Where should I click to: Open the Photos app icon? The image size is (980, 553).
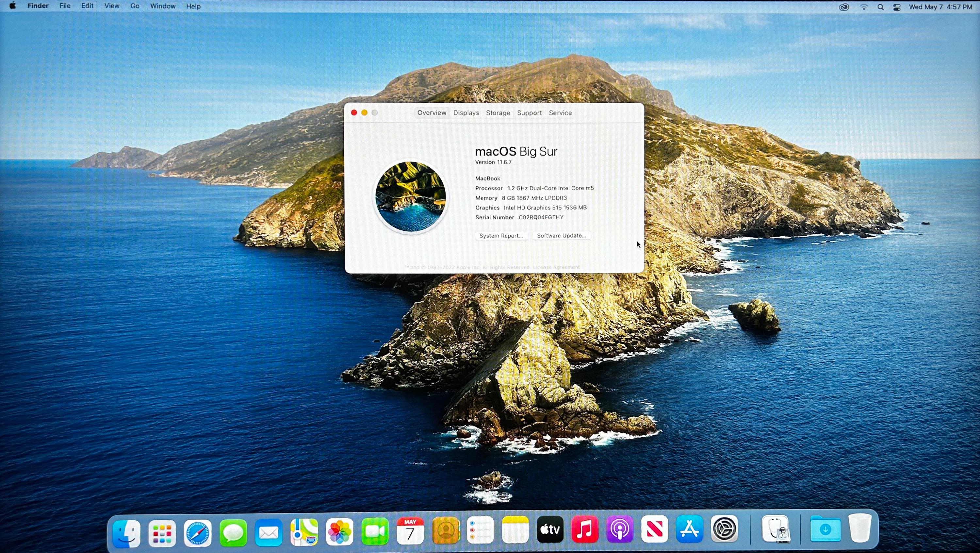(339, 532)
